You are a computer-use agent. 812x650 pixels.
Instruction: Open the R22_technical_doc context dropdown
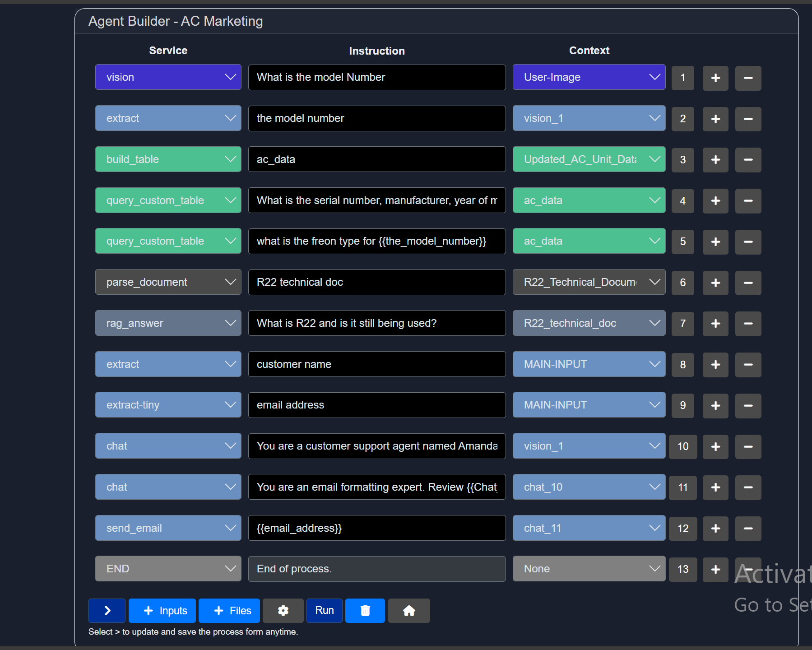click(x=589, y=323)
